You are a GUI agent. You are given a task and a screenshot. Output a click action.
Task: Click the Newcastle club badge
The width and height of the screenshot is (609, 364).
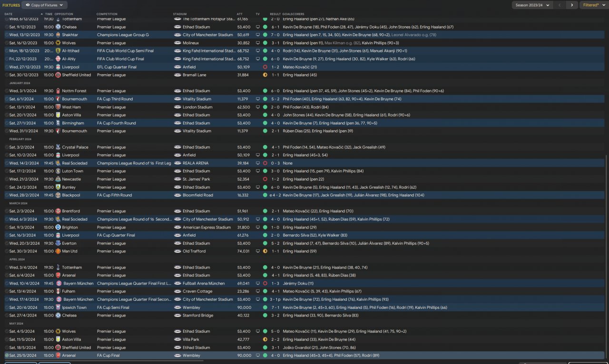click(58, 179)
